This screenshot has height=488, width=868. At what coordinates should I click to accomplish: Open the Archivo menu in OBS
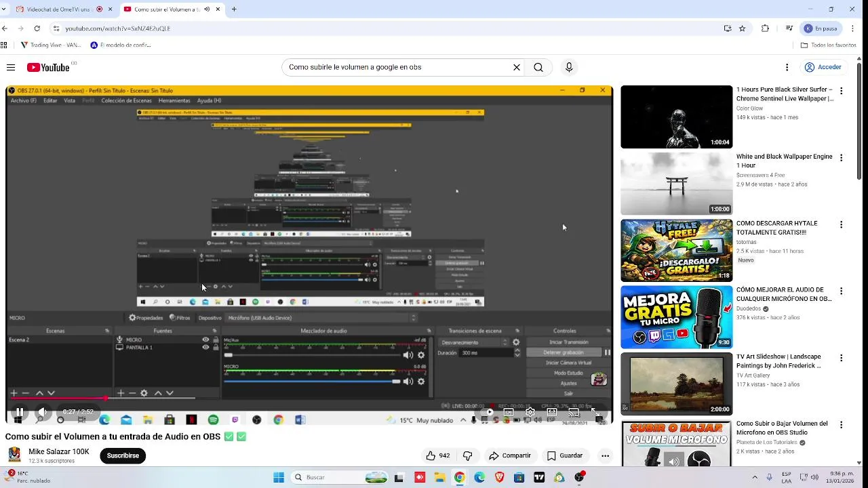pos(24,100)
